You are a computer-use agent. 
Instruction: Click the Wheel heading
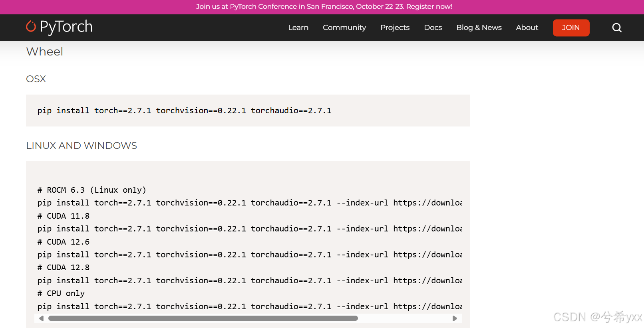[x=44, y=51]
